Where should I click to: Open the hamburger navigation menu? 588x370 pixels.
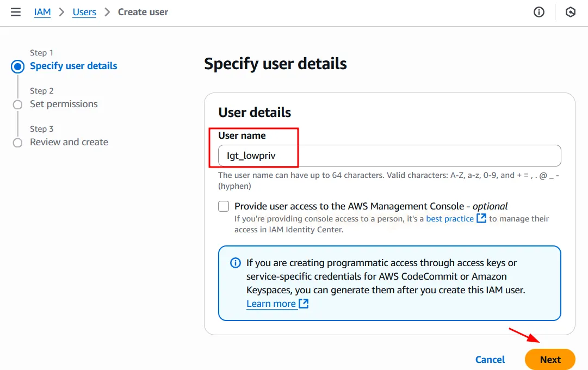click(x=16, y=12)
